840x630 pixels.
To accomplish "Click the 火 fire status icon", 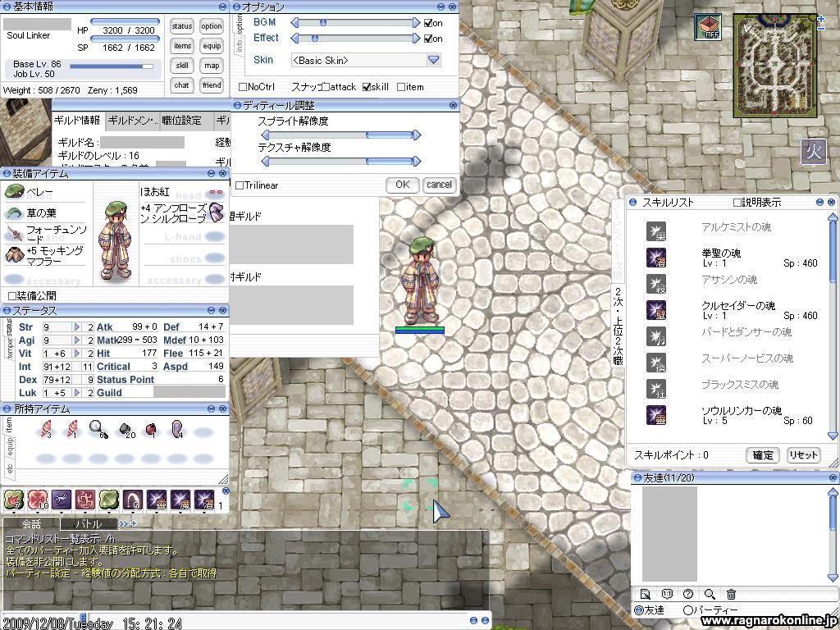I will tap(814, 152).
